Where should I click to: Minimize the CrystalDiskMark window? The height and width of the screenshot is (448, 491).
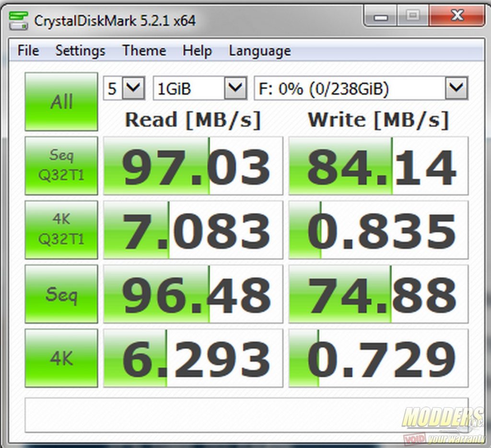click(x=381, y=16)
